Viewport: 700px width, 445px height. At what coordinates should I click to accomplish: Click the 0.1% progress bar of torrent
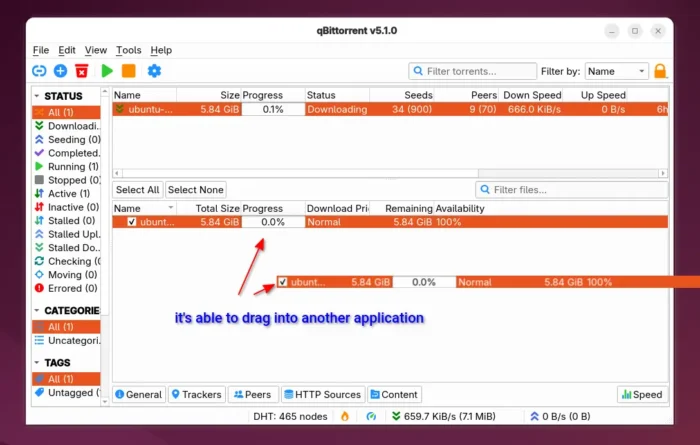pos(273,109)
